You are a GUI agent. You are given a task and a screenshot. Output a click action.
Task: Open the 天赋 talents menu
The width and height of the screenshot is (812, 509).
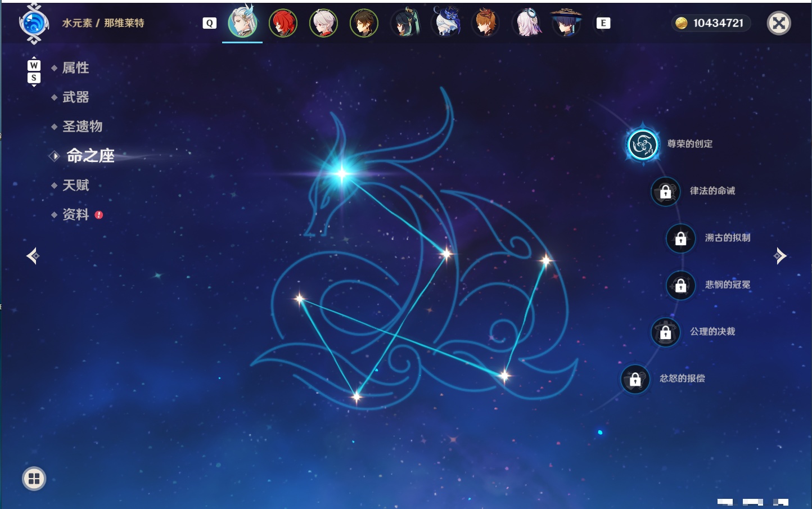coord(75,185)
